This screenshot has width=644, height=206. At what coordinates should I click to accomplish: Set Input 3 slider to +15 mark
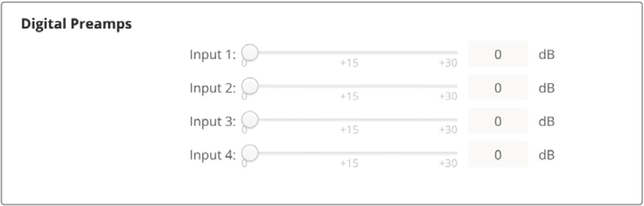click(350, 119)
